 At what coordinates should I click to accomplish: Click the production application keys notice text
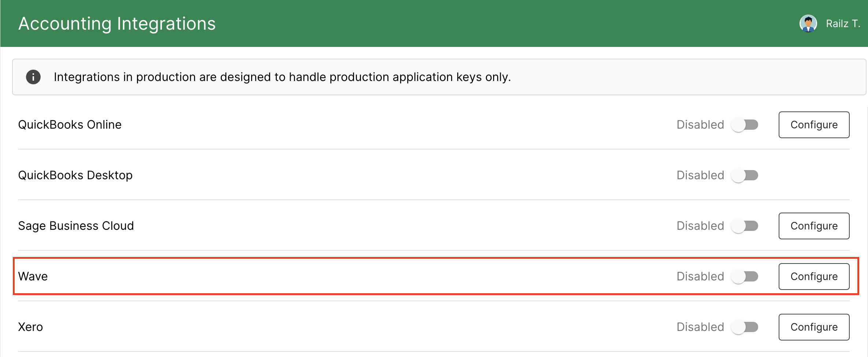click(282, 77)
